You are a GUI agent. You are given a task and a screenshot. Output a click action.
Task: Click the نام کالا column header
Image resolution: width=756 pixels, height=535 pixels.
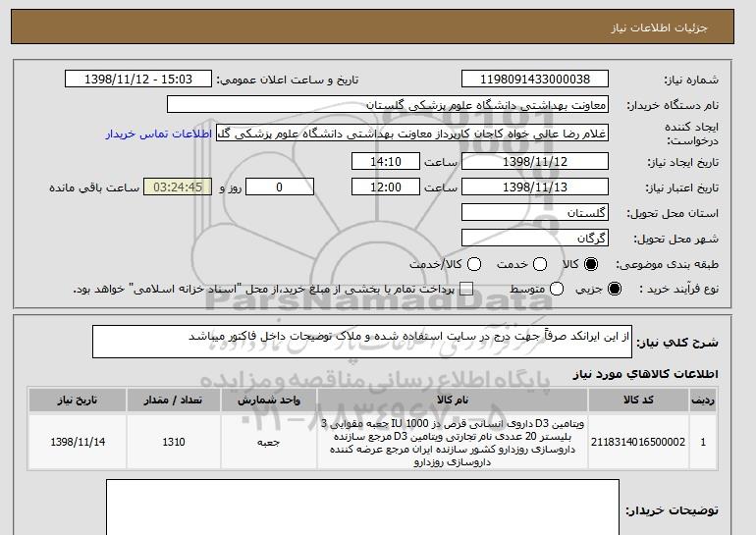click(x=453, y=401)
